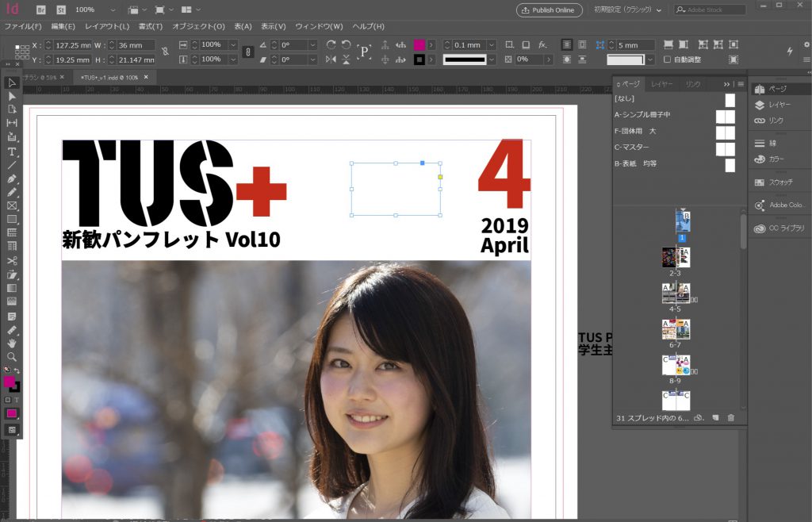Select the Selection tool arrow
The width and height of the screenshot is (812, 522).
pos(11,83)
